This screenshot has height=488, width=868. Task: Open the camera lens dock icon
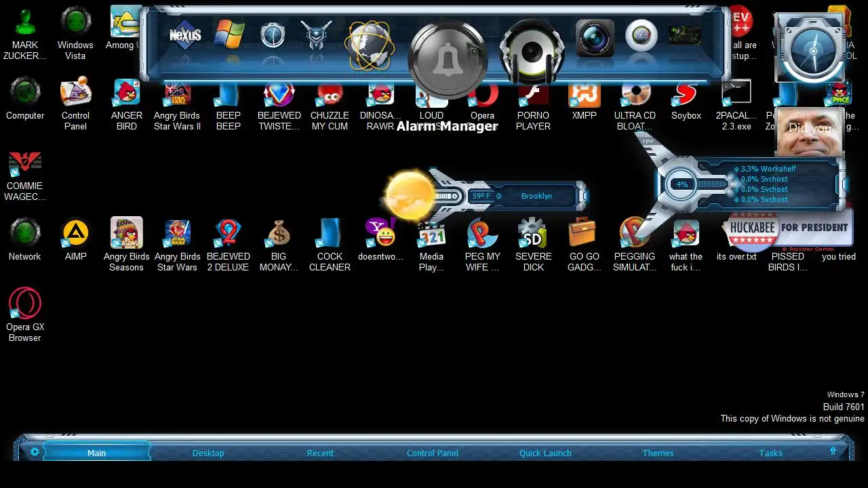point(595,38)
